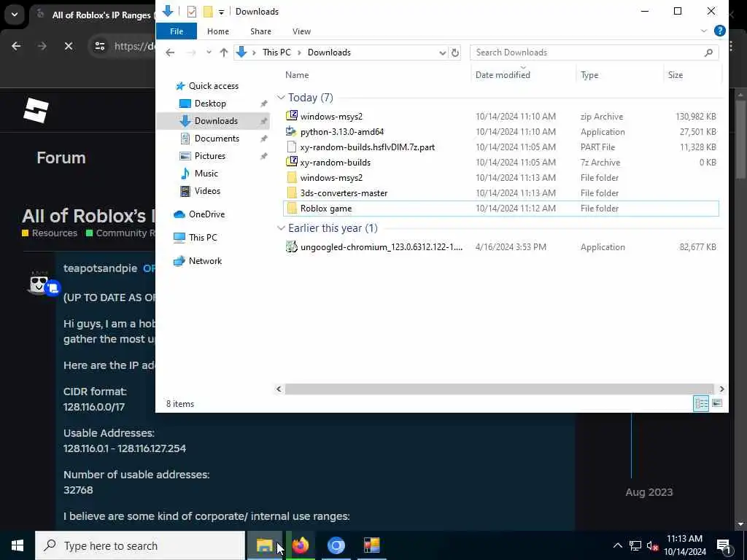Switch to the Home ribbon tab
747x560 pixels.
tap(217, 31)
